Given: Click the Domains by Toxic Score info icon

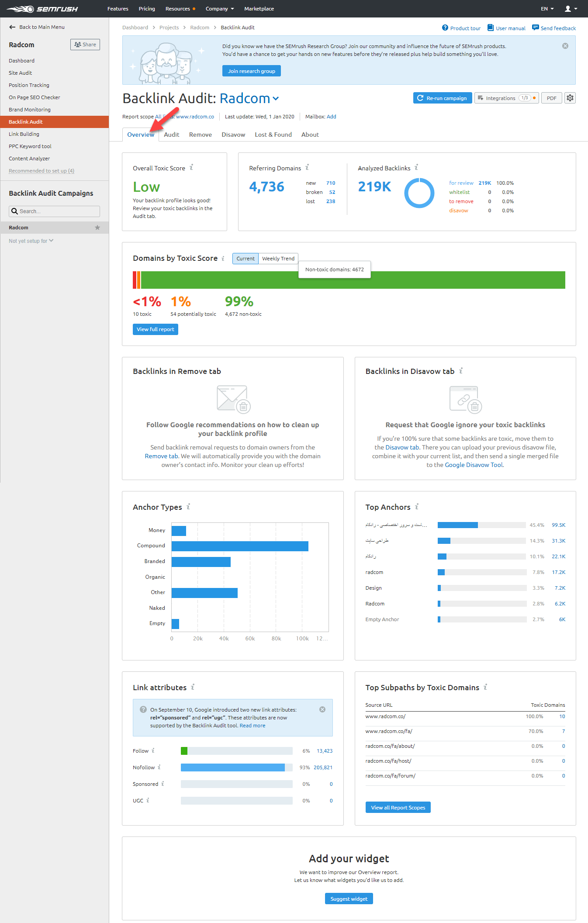Looking at the screenshot, I should 223,258.
